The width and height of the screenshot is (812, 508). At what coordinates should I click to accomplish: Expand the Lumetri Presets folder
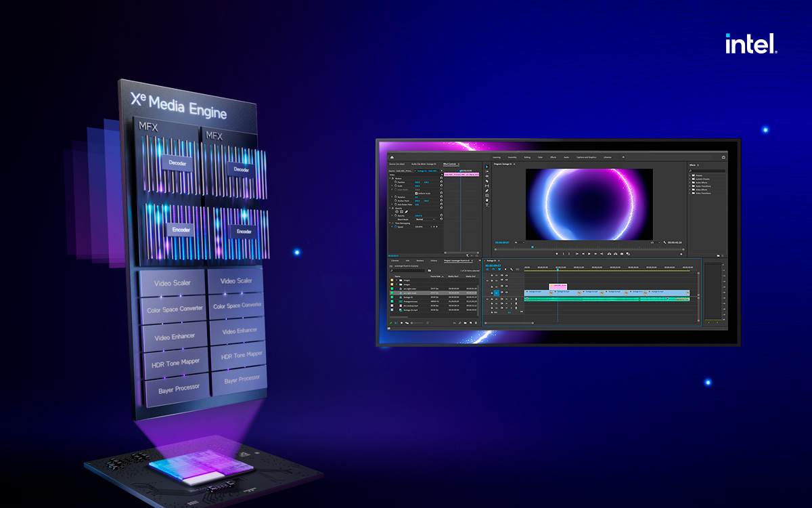690,179
